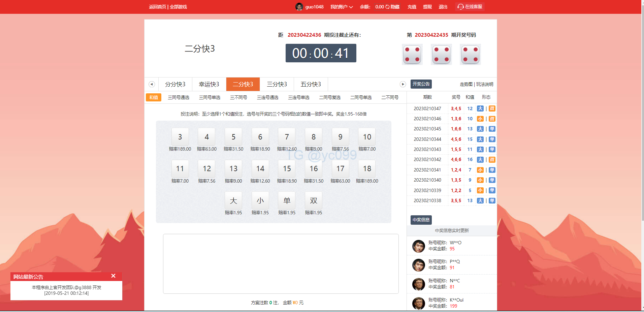This screenshot has height=312, width=644.
Task: Open online customer service chat
Action: point(470,7)
